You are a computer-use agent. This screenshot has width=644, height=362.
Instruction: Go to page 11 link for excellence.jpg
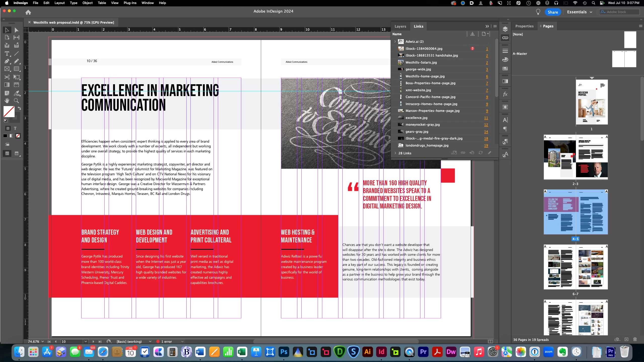point(486,118)
